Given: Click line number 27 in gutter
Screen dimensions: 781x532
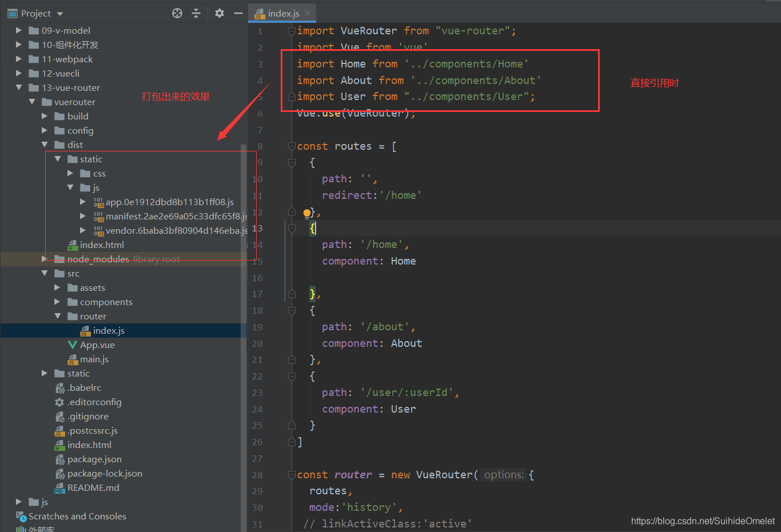Looking at the screenshot, I should [x=257, y=458].
